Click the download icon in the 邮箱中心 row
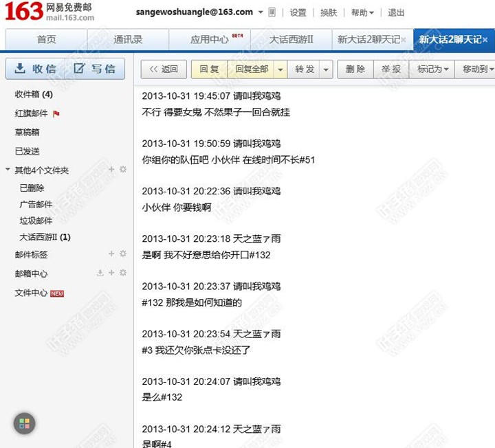This screenshot has width=495, height=448. pos(100,273)
